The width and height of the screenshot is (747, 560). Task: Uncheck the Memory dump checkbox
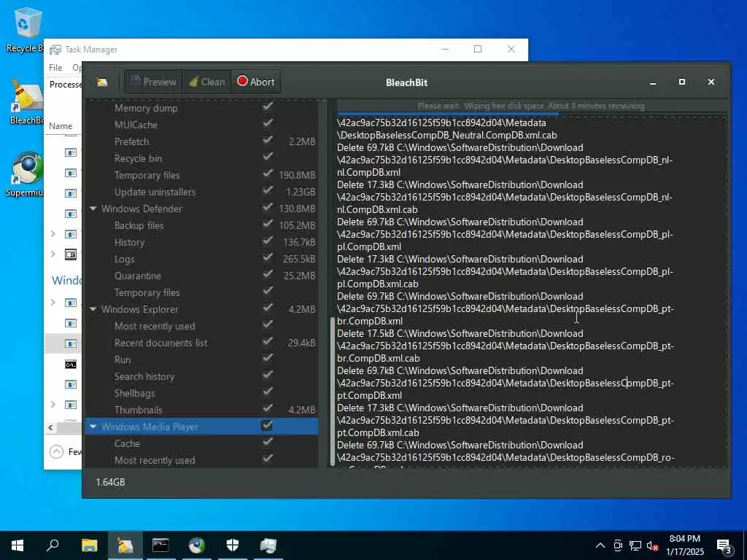pos(268,106)
